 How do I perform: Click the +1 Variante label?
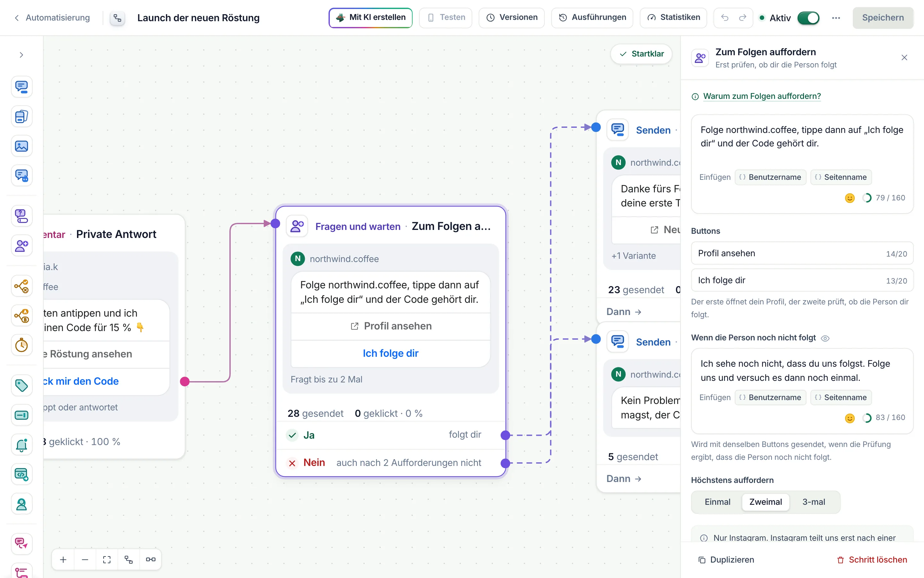click(633, 256)
